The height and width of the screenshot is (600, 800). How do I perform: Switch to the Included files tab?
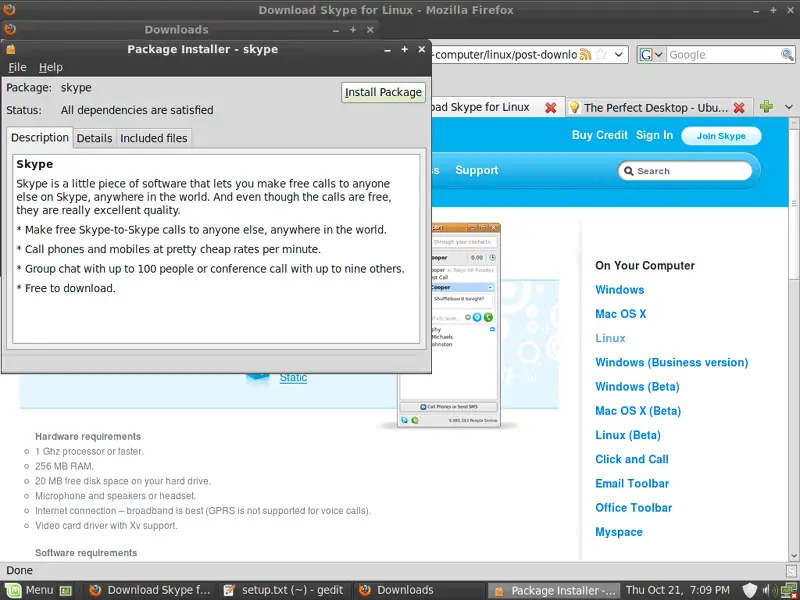pyautogui.click(x=154, y=138)
